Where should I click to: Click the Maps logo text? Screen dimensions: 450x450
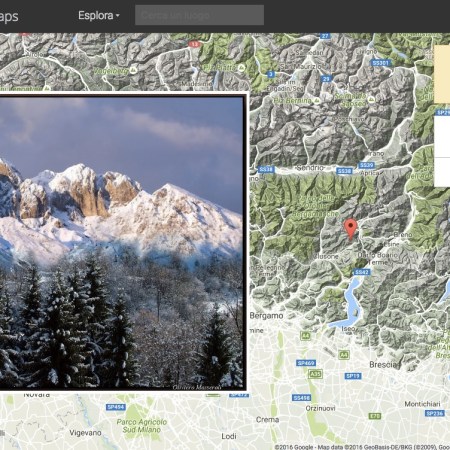coord(9,16)
